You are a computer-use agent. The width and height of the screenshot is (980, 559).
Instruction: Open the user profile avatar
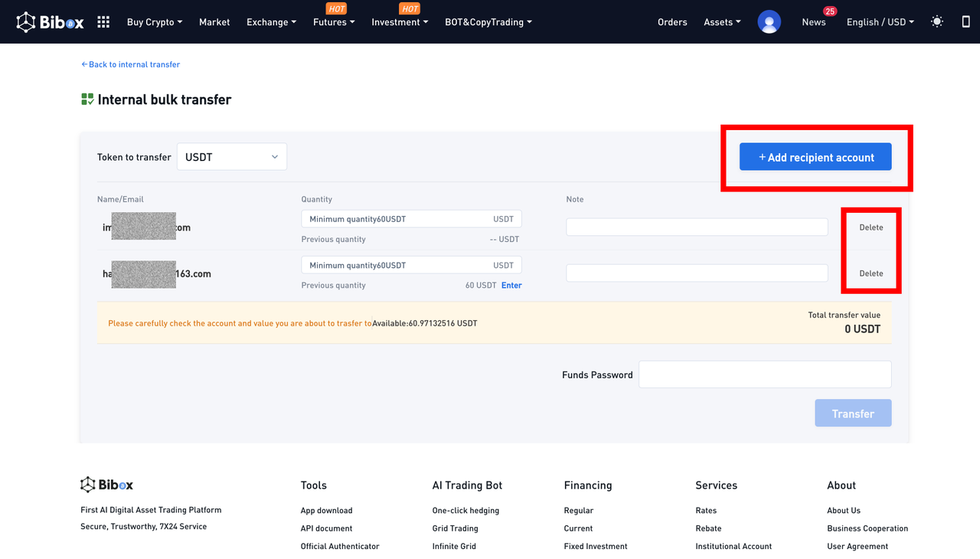coord(769,22)
